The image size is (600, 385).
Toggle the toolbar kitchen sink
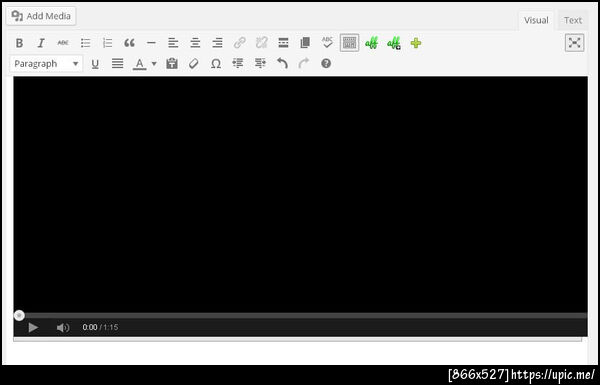pos(349,43)
